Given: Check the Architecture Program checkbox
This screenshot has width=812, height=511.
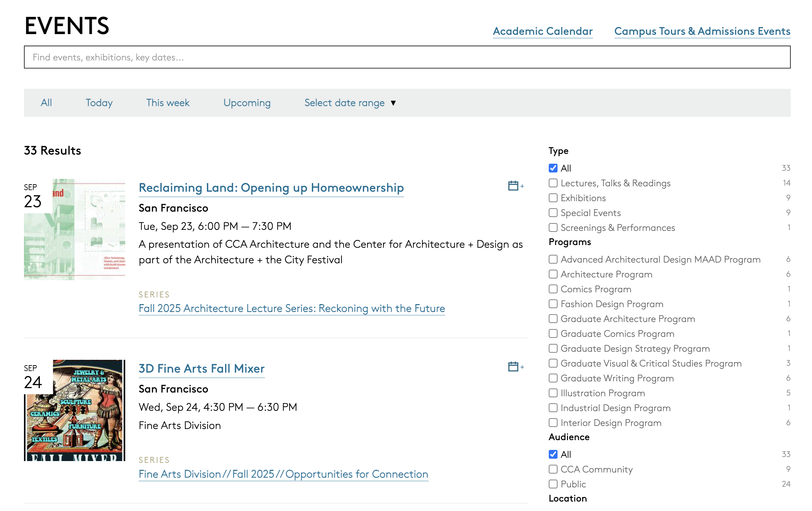Looking at the screenshot, I should [x=553, y=274].
